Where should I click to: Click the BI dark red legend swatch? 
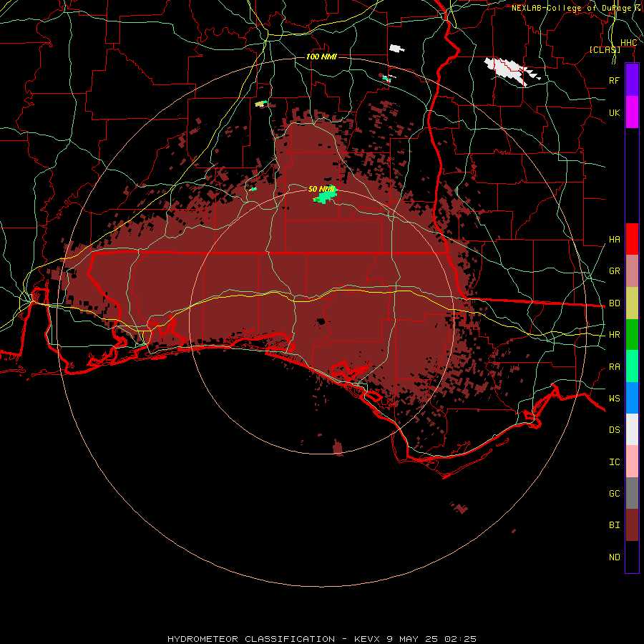click(x=632, y=525)
